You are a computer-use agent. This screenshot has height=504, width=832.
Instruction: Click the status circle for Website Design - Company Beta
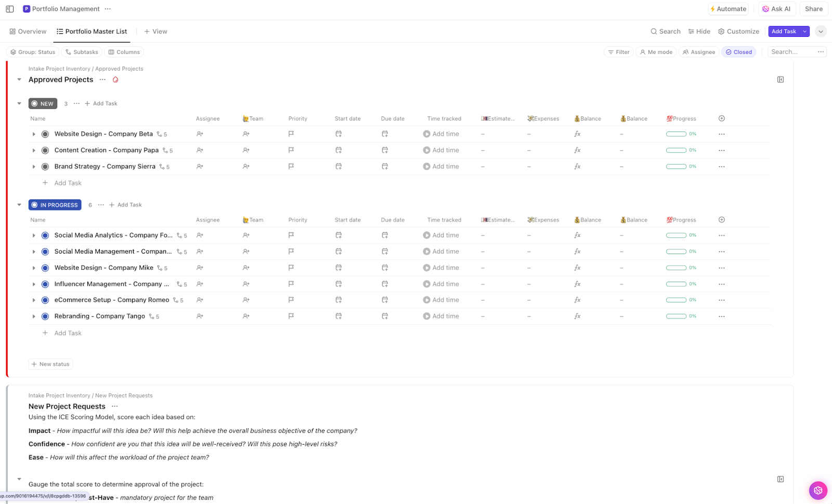[x=45, y=134]
